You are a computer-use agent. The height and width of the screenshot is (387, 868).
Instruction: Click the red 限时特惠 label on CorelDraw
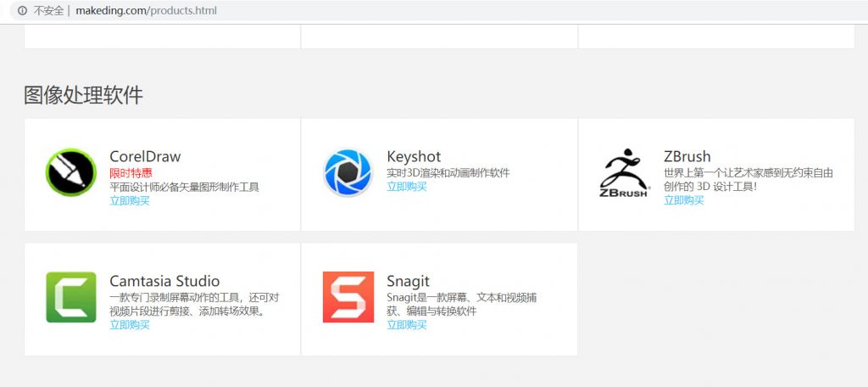pyautogui.click(x=131, y=172)
